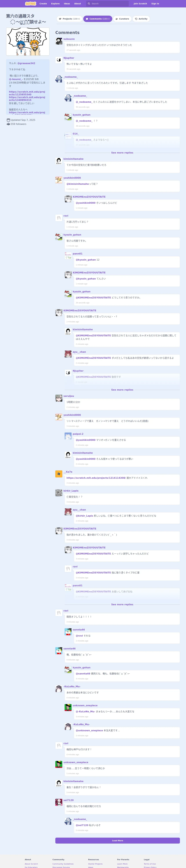Click the Load More button
Viewport: 186px width, 868px height.
click(x=117, y=840)
